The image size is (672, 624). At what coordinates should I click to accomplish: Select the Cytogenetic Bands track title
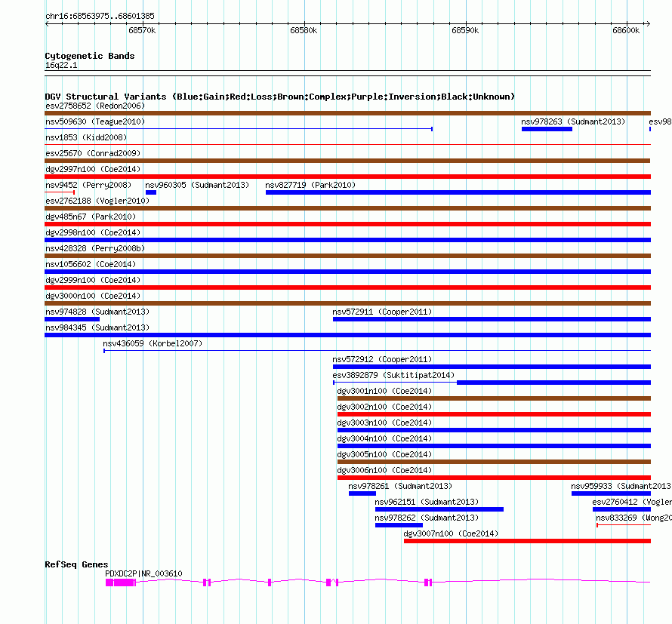tap(90, 56)
